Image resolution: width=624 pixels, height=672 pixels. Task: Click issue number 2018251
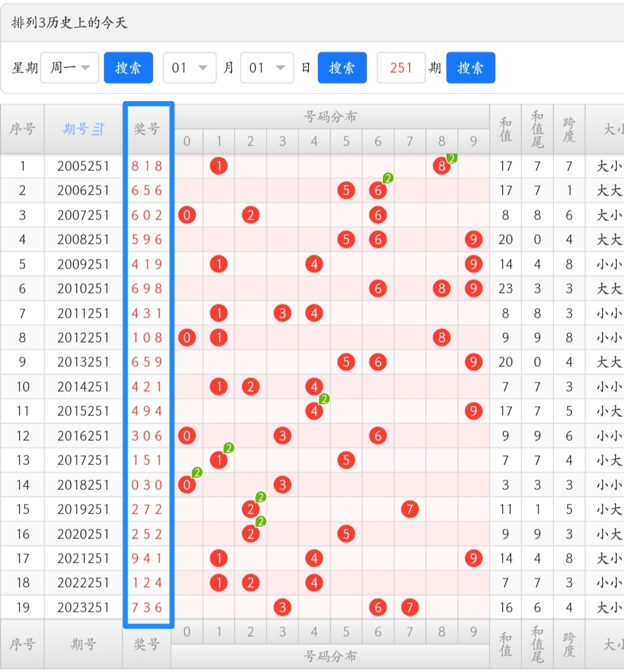pyautogui.click(x=83, y=485)
